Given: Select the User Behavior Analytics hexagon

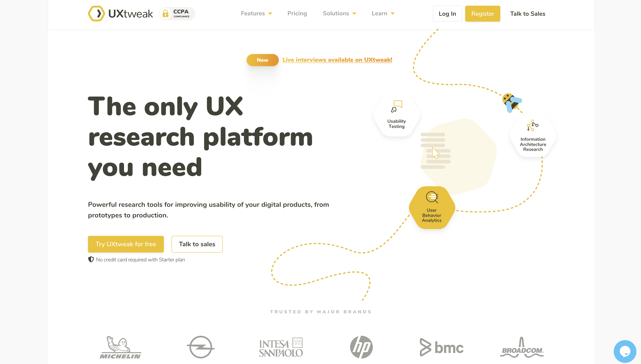Looking at the screenshot, I should pyautogui.click(x=432, y=208).
